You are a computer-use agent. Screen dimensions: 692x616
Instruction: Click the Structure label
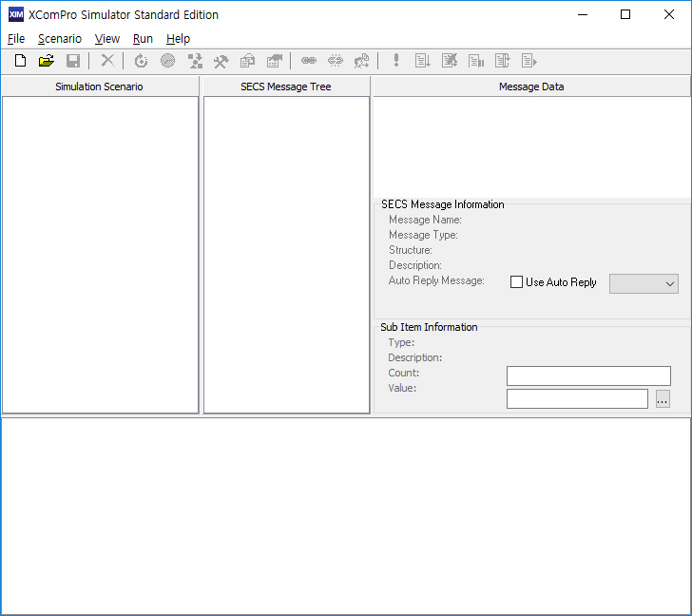[410, 250]
